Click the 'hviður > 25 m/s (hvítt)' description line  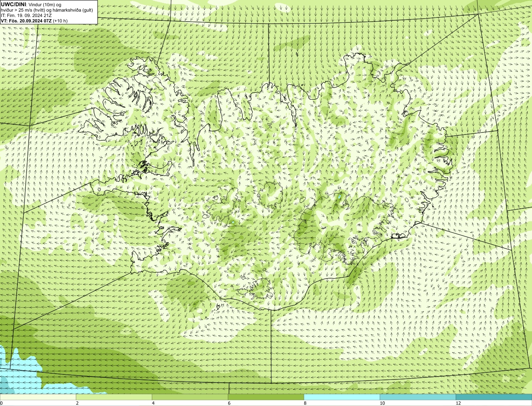(x=47, y=10)
